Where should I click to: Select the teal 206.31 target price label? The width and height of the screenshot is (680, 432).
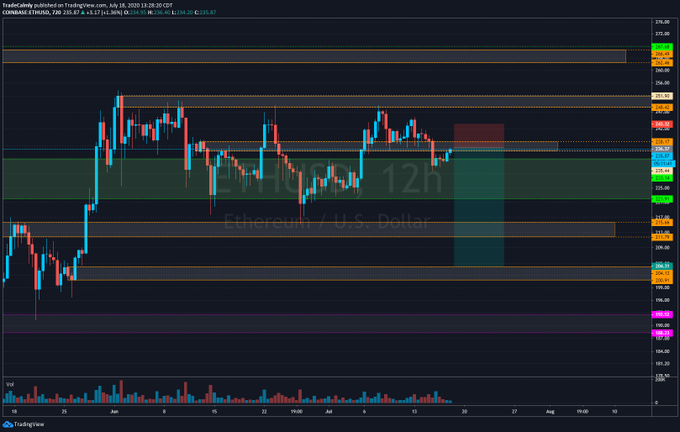662,266
